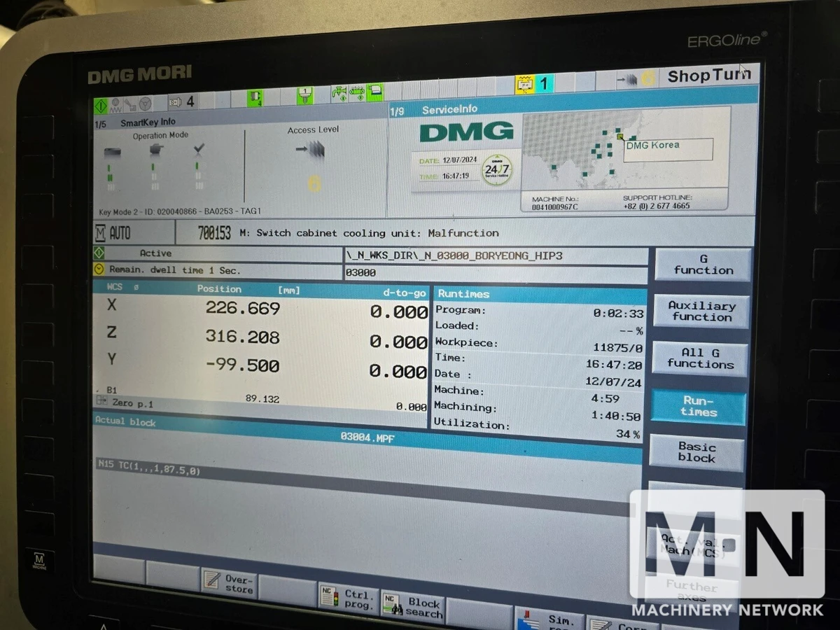Open the DMG 24/7 service hotline badge
The height and width of the screenshot is (630, 840).
click(x=497, y=169)
